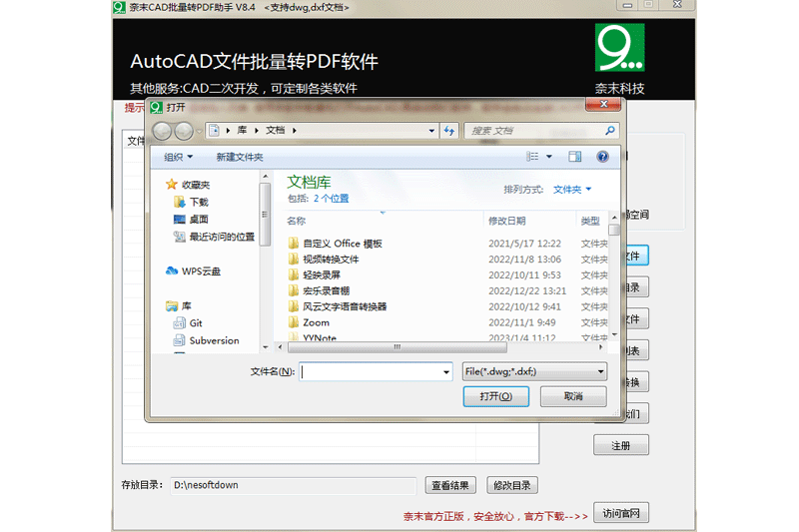The image size is (799, 532).
Task: Click the 库 breadcrumb segment
Action: [x=242, y=131]
